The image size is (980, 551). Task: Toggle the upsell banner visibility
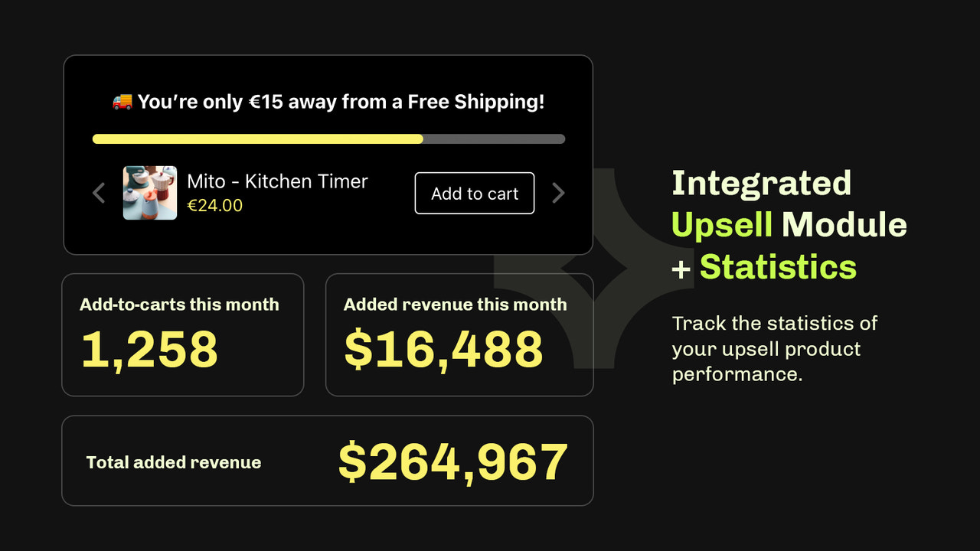[x=328, y=153]
